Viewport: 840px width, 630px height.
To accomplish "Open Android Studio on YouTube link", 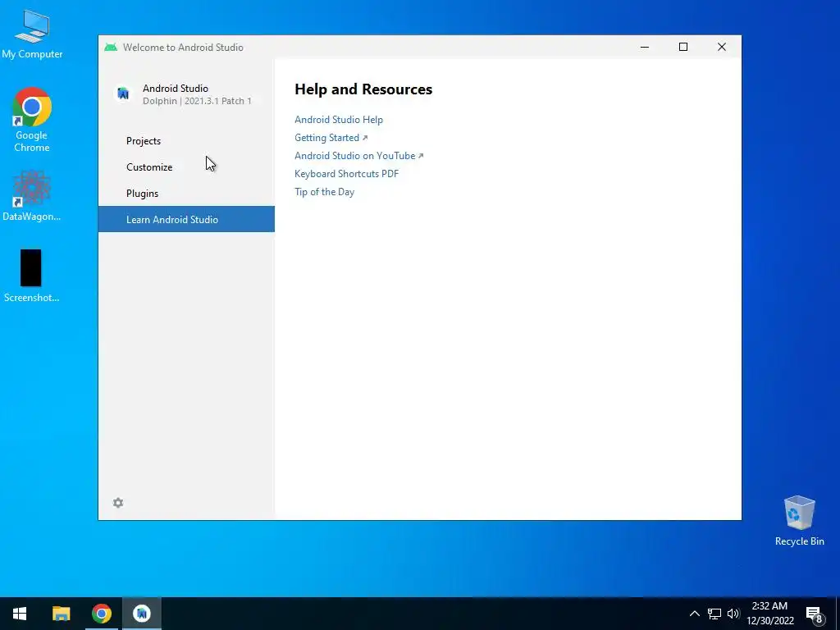I will point(358,156).
